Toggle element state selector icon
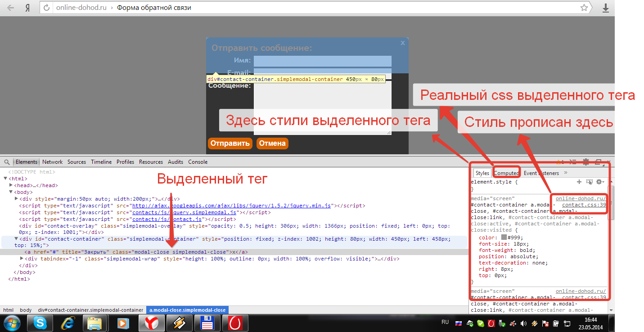This screenshot has width=644, height=332. click(x=590, y=182)
